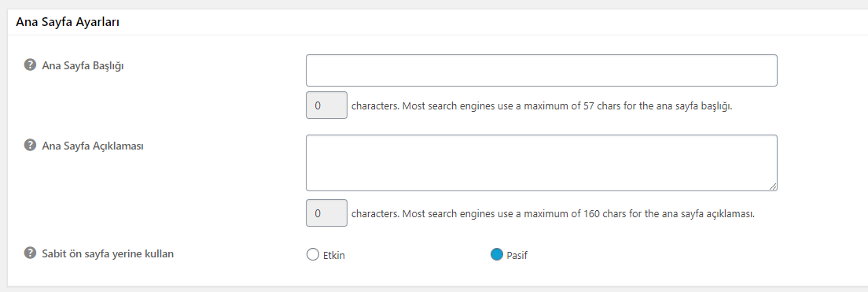Open help icon for Ana Sayfa Açıklaması
868x292 pixels.
coord(29,145)
